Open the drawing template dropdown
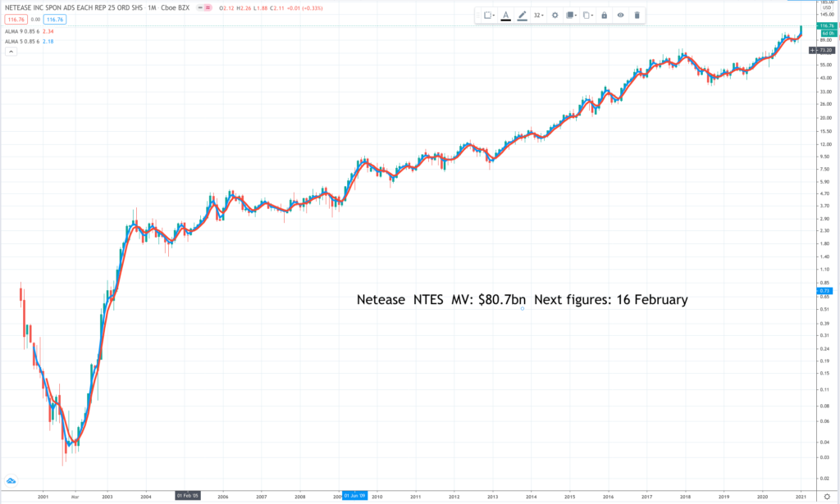Image resolution: width=840 pixels, height=504 pixels. point(489,16)
